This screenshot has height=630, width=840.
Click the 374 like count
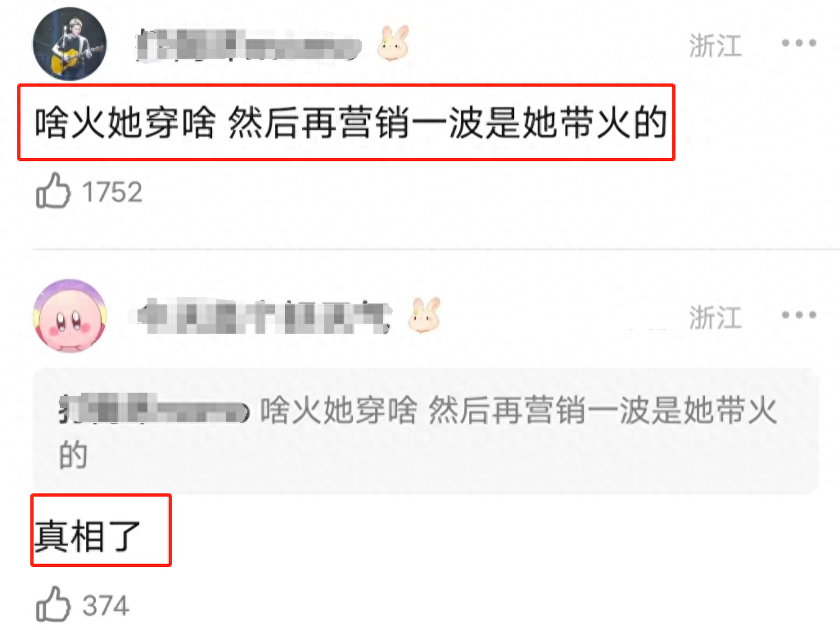click(106, 606)
